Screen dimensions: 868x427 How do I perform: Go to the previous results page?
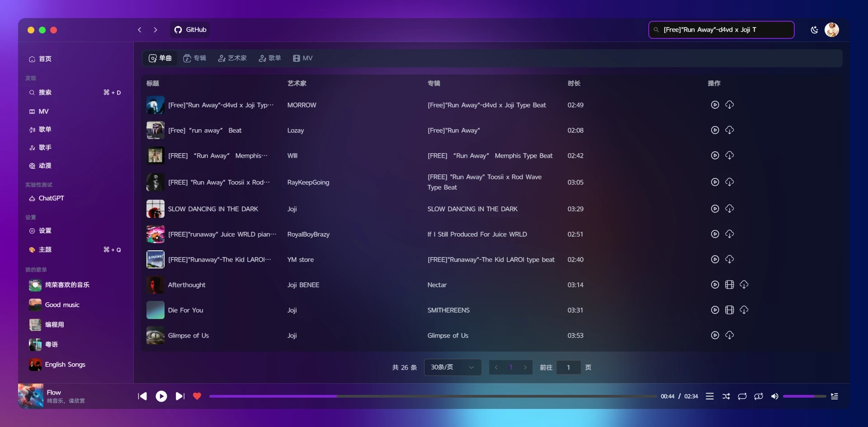tap(496, 367)
